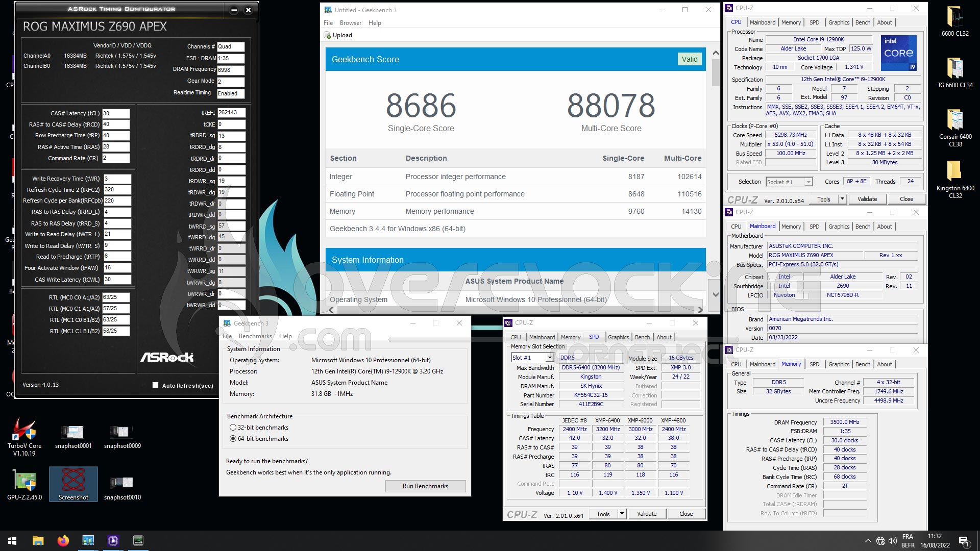980x551 pixels.
Task: Open the 6600 CL32 desktop folder
Action: click(954, 21)
